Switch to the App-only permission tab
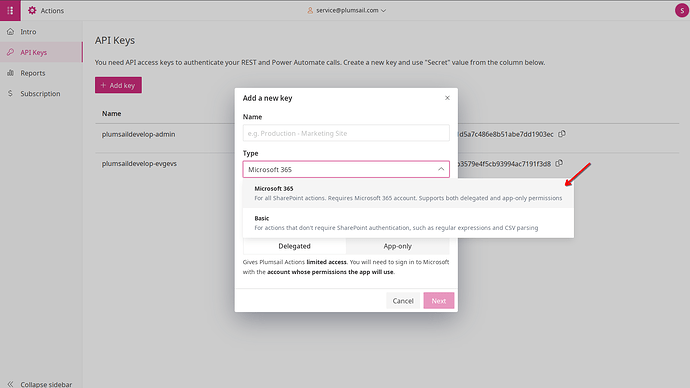This screenshot has height=388, width=690. tap(397, 246)
